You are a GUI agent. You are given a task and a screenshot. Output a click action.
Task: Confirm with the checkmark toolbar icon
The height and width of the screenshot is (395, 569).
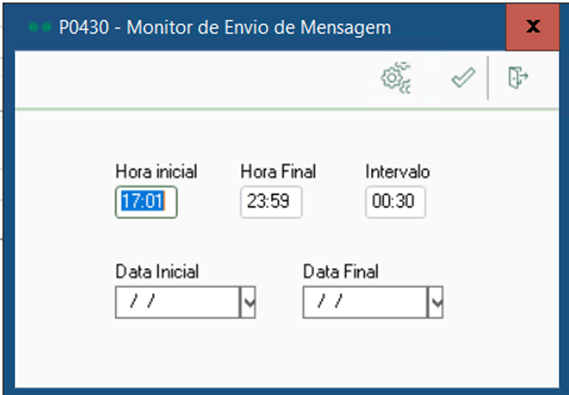(463, 78)
